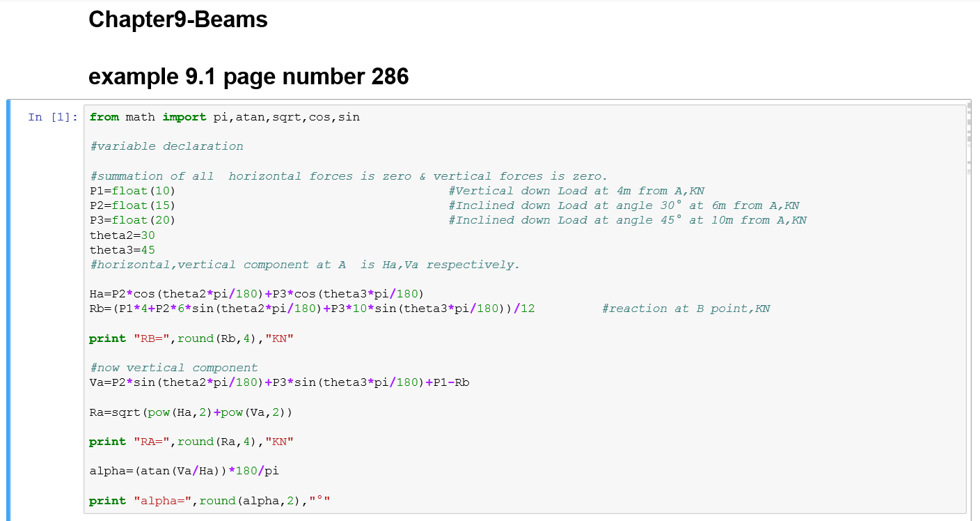Click the example 9.1 page number heading
980x521 pixels.
248,77
